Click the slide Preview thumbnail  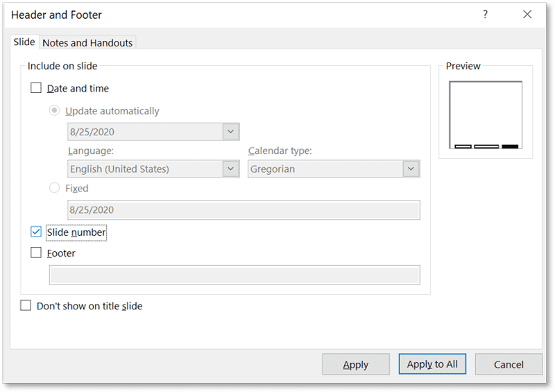pos(486,115)
